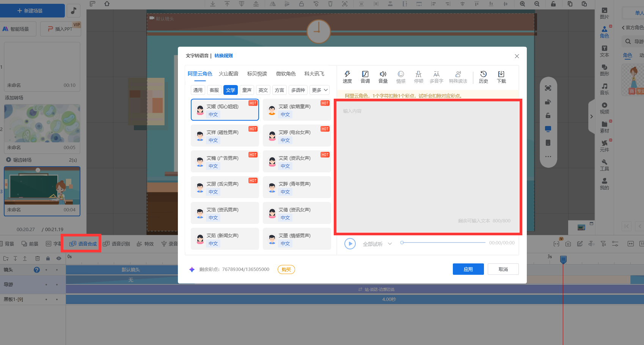644x345 pixels.
Task: Play the speech preview
Action: pyautogui.click(x=350, y=243)
